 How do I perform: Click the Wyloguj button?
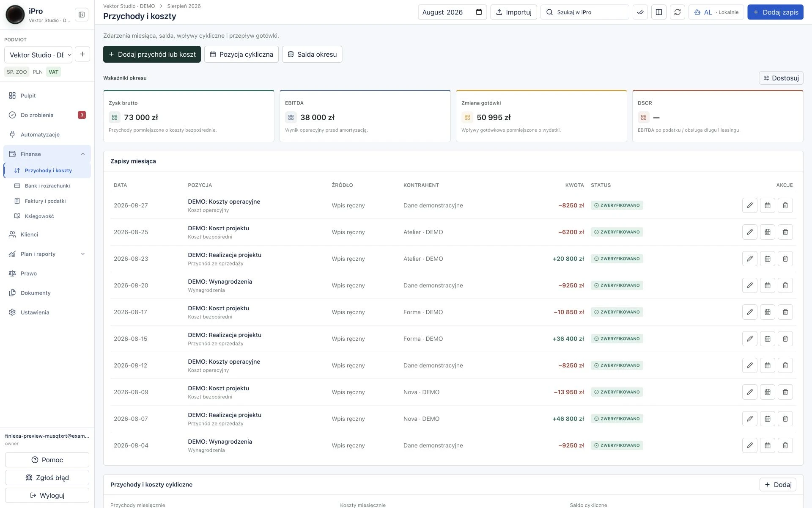point(47,495)
